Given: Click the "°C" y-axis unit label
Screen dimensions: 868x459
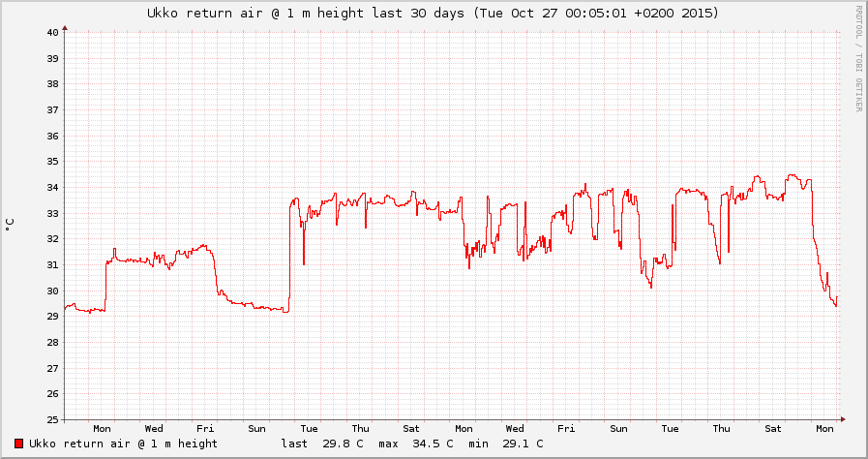Looking at the screenshot, I should tap(10, 225).
